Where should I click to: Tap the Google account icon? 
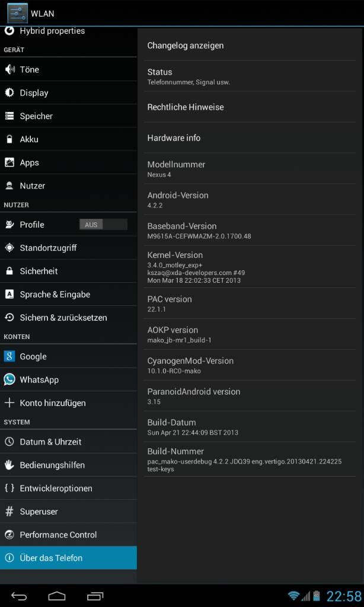[x=9, y=356]
